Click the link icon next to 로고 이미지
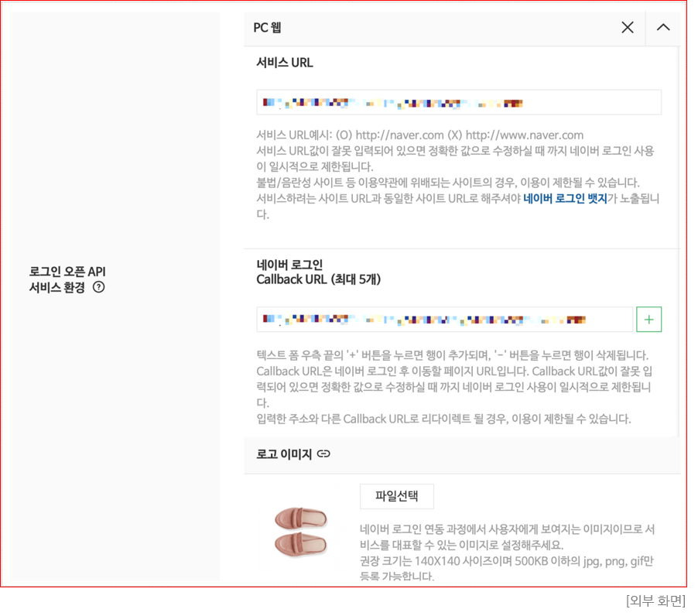 pyautogui.click(x=323, y=454)
